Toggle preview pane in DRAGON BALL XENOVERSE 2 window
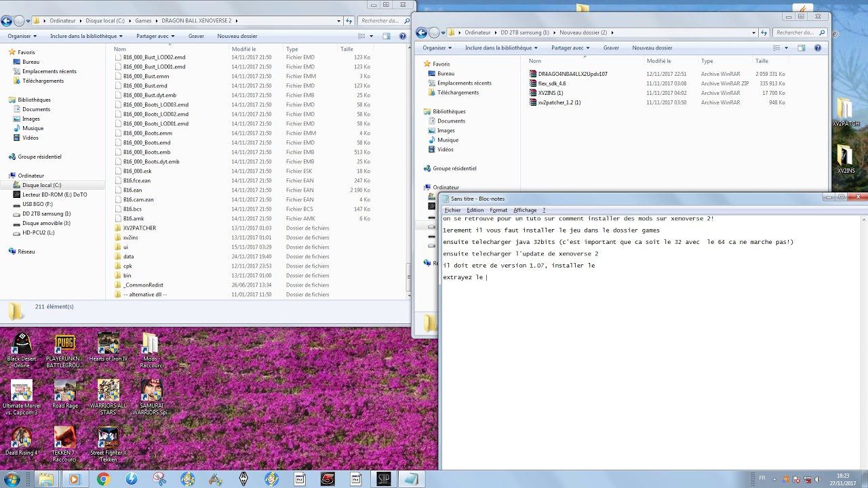 point(386,36)
